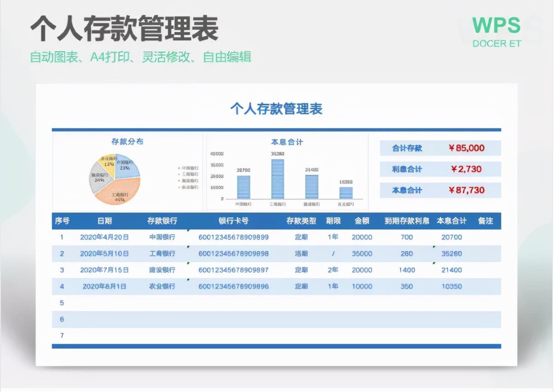Click the tallest 工商银行 bar

click(x=277, y=179)
